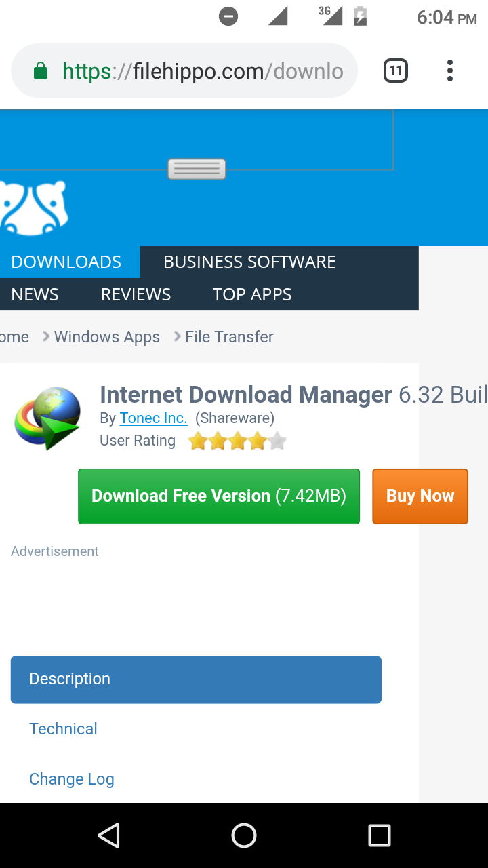Tap the Advertisement label

[x=55, y=551]
